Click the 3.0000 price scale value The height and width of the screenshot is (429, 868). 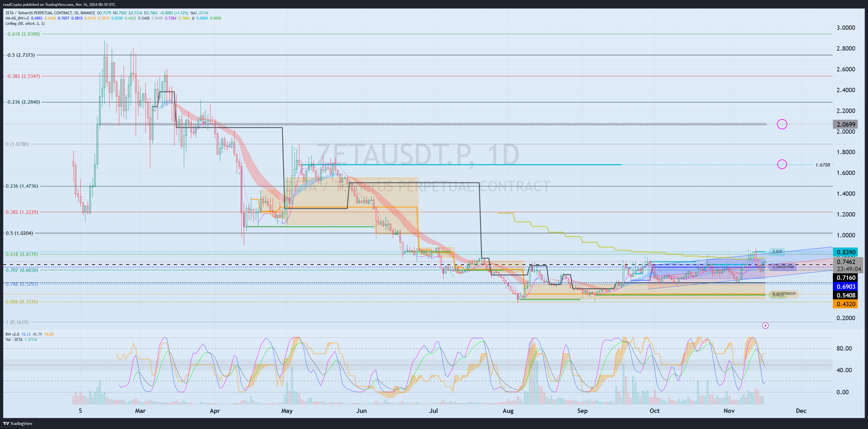tap(846, 28)
